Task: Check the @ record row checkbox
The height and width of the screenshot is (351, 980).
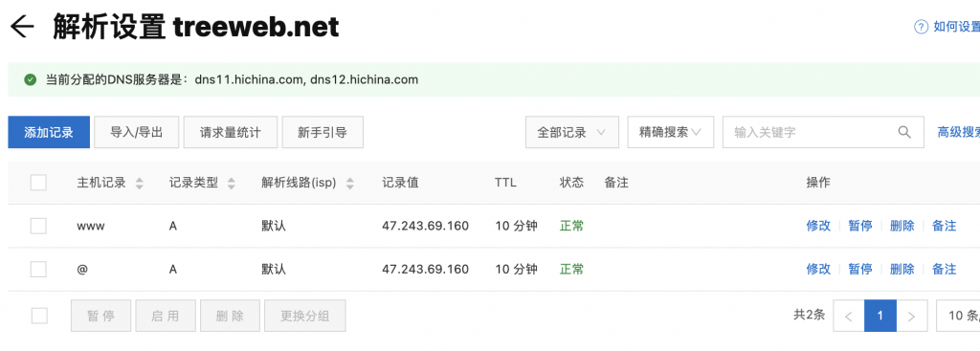Action: click(38, 269)
